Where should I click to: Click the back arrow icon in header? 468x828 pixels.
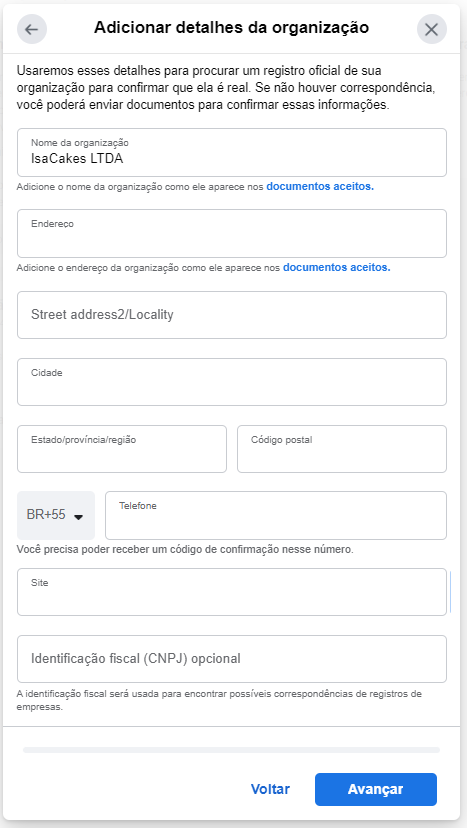tap(32, 29)
